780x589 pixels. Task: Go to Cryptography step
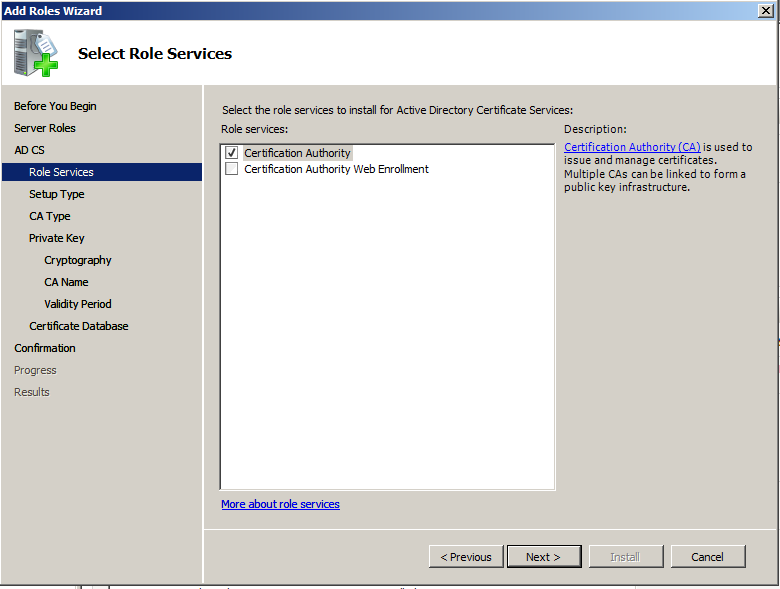(x=78, y=260)
